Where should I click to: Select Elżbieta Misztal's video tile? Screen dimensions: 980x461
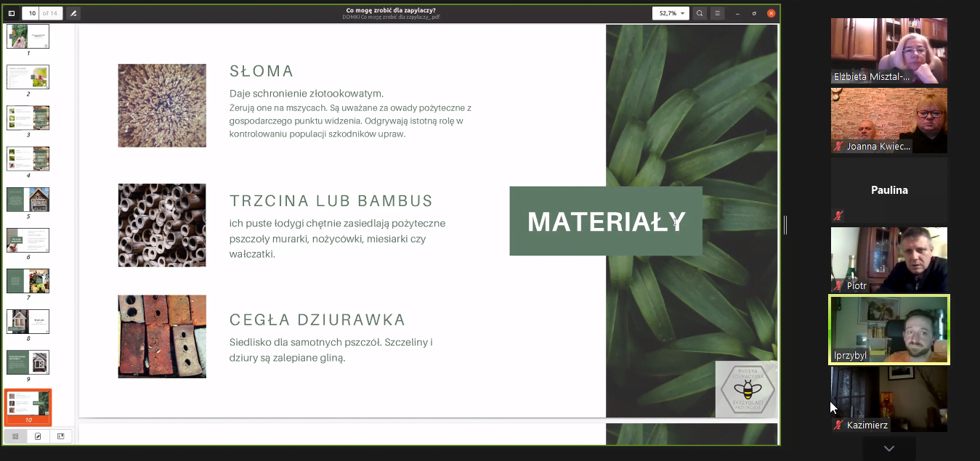click(x=889, y=51)
